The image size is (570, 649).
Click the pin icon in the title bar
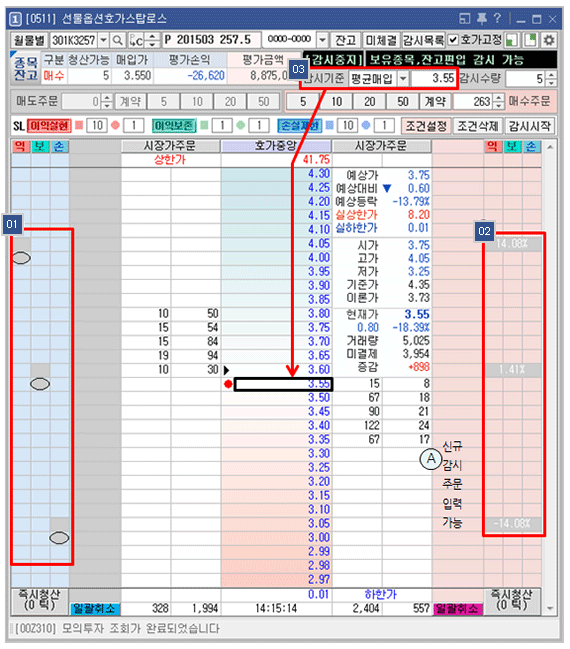[481, 18]
